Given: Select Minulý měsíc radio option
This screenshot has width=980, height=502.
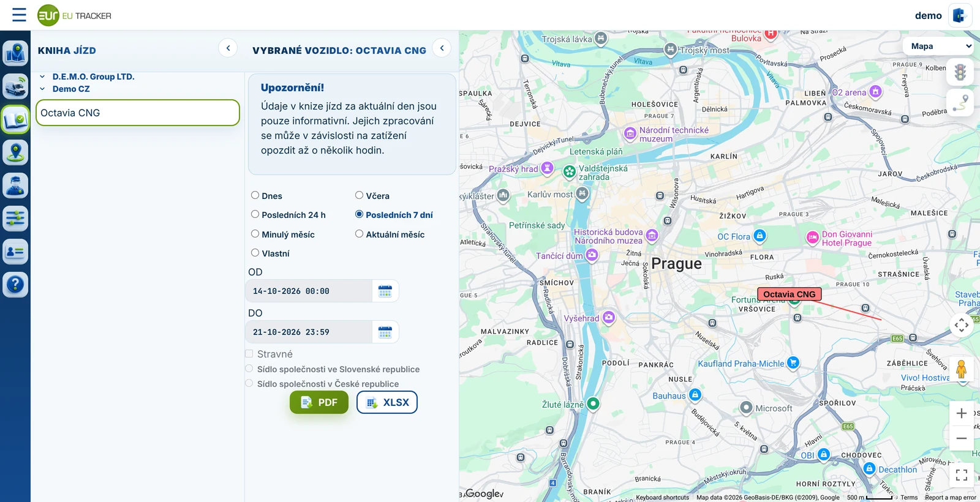Looking at the screenshot, I should coord(255,234).
